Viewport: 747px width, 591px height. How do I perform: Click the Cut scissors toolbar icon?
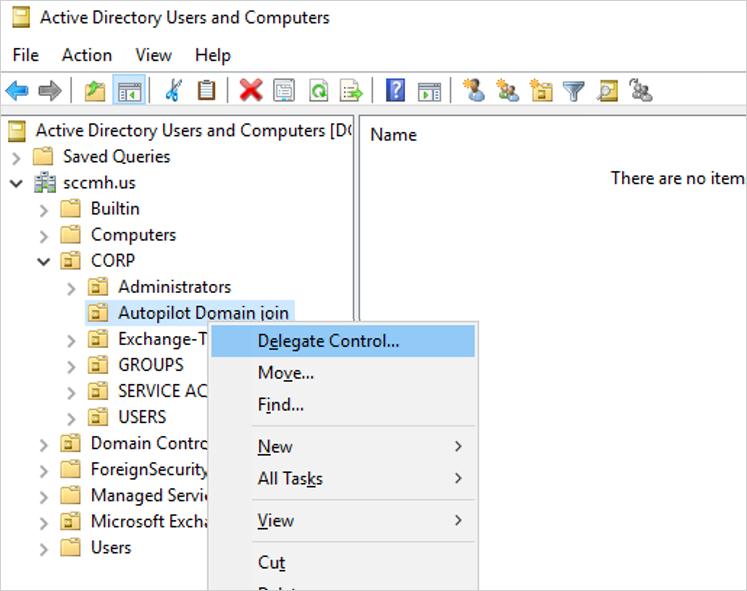point(173,90)
